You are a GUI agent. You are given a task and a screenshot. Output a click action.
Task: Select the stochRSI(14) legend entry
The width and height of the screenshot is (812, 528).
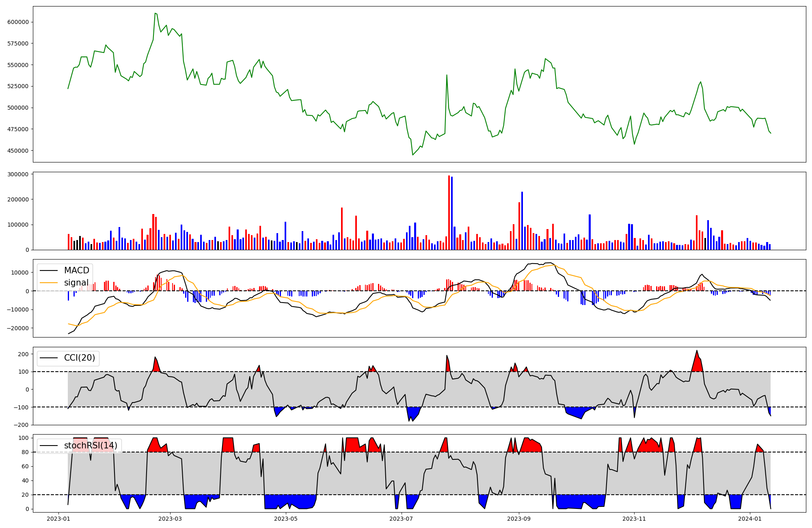point(91,446)
